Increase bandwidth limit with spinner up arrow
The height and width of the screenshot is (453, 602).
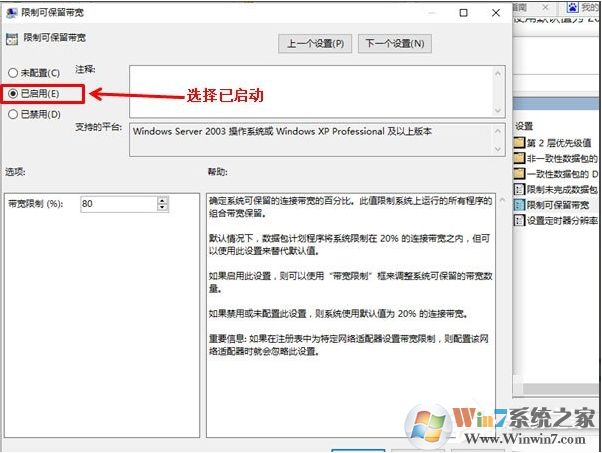pos(163,200)
